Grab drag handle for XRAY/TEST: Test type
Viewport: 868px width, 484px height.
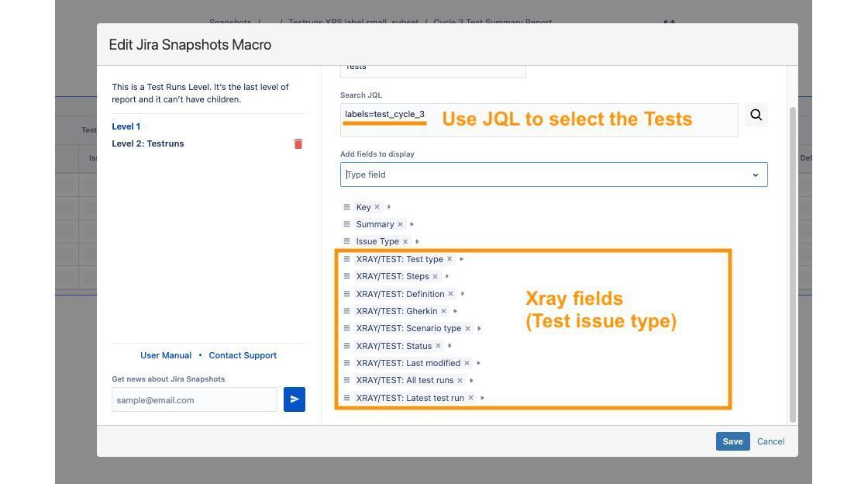point(346,259)
